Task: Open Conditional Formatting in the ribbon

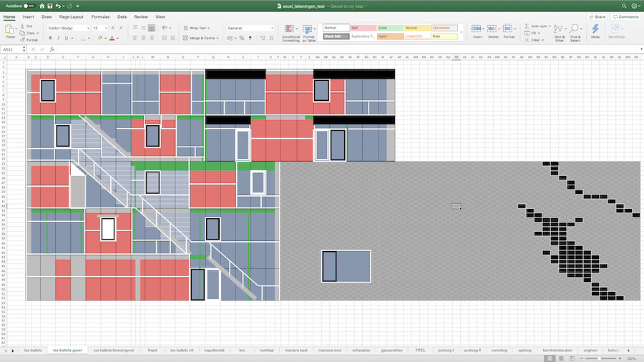Action: (291, 31)
